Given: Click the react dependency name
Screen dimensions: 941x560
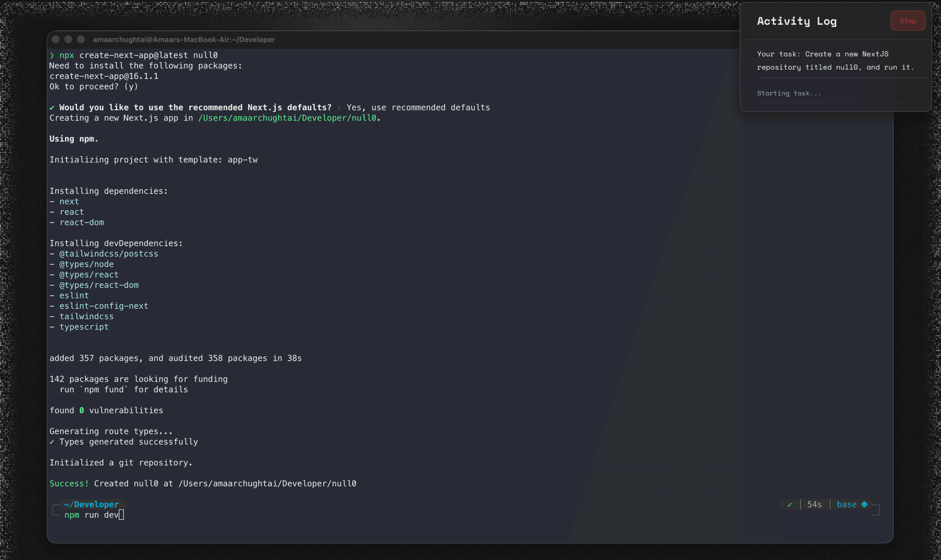Looking at the screenshot, I should click(x=72, y=212).
